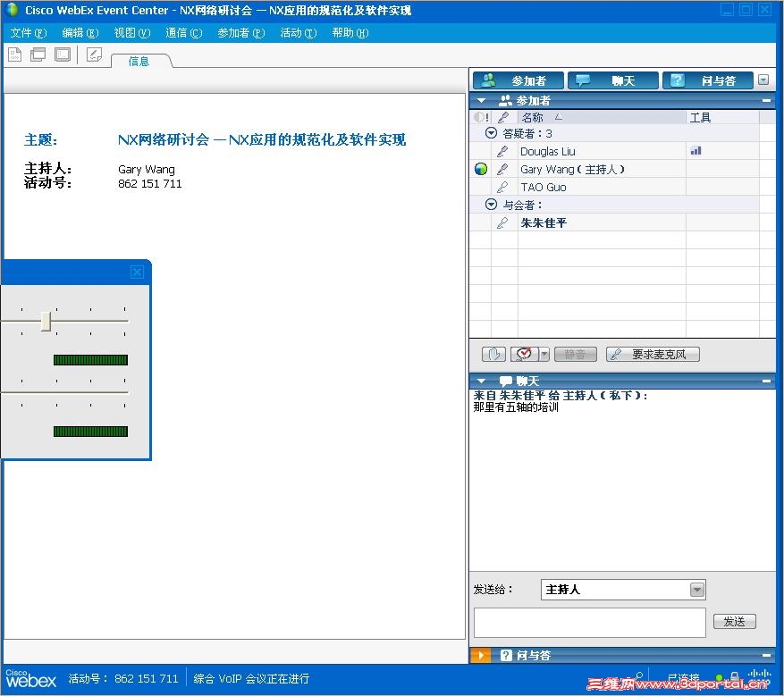Click the event topic title link
The height and width of the screenshot is (696, 784).
(x=262, y=139)
